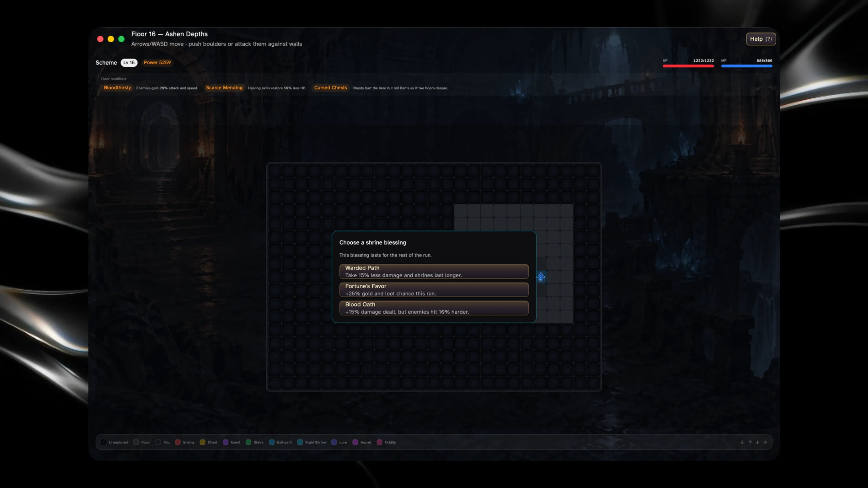Image resolution: width=868 pixels, height=488 pixels.
Task: Click the right arrow move icon
Action: pyautogui.click(x=765, y=442)
